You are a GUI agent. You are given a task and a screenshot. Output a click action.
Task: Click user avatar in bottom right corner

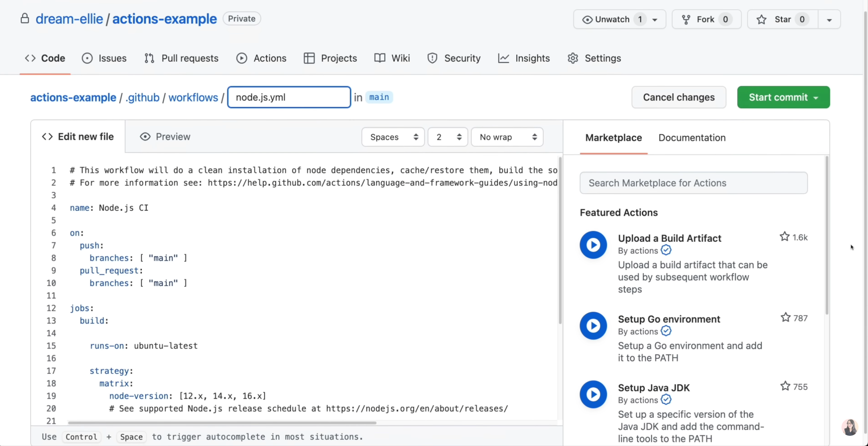coord(849,427)
